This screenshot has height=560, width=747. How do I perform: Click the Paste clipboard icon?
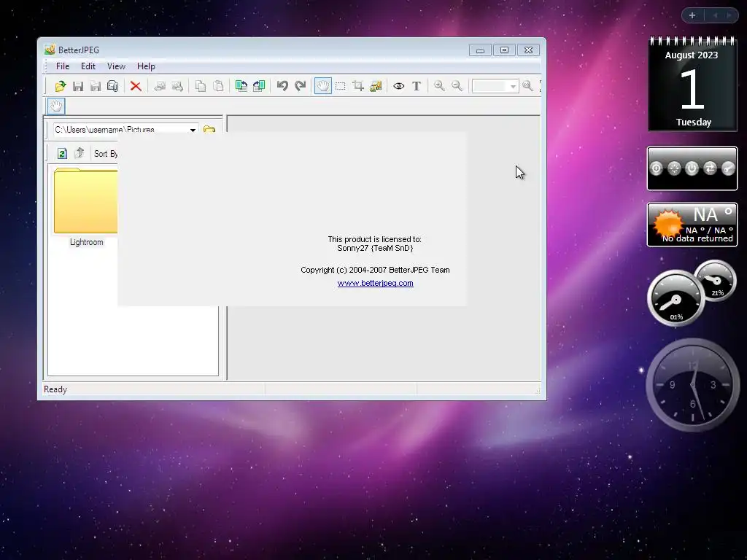218,86
